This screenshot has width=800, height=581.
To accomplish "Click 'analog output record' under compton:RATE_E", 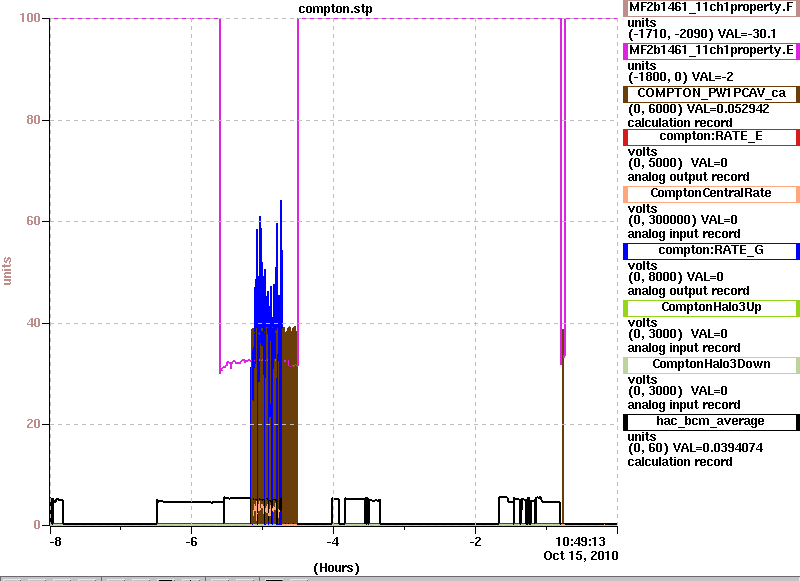I will [x=688, y=177].
